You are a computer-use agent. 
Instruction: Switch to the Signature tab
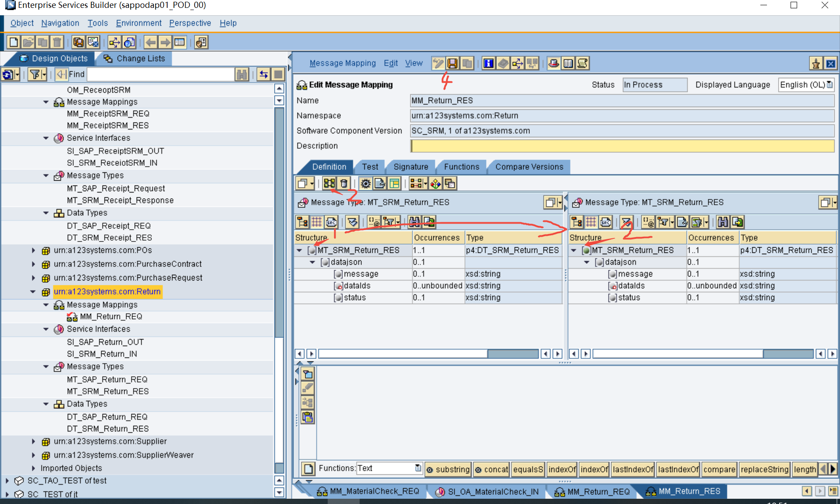click(x=411, y=167)
